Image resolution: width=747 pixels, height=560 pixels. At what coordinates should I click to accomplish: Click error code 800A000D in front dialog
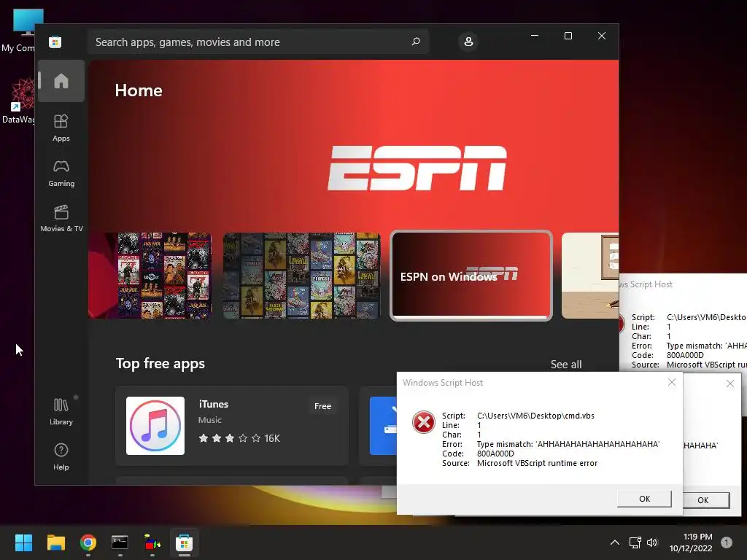tap(495, 454)
